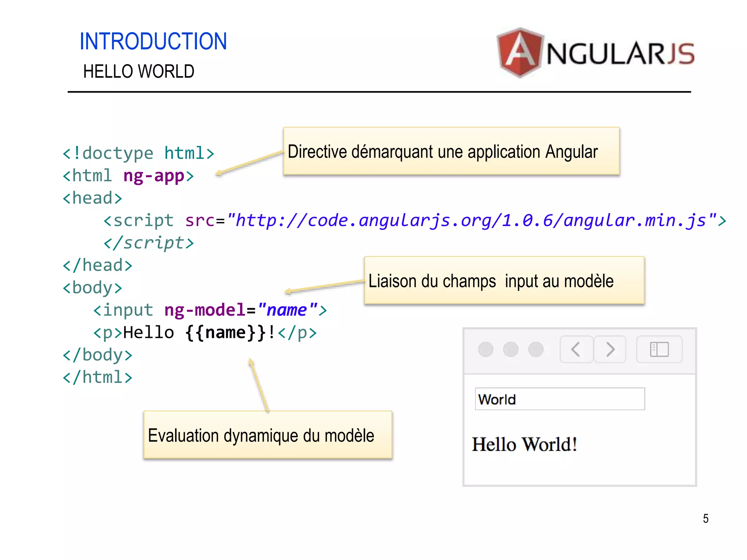Toggle the browser sidebar panel icon
Viewport: 747px width, 560px height.
pos(659,349)
